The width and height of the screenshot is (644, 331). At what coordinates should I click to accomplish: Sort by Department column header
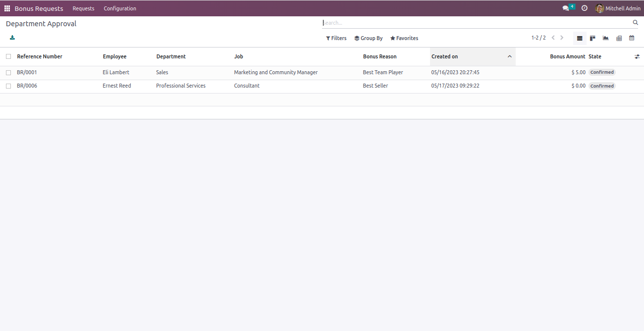tap(171, 56)
